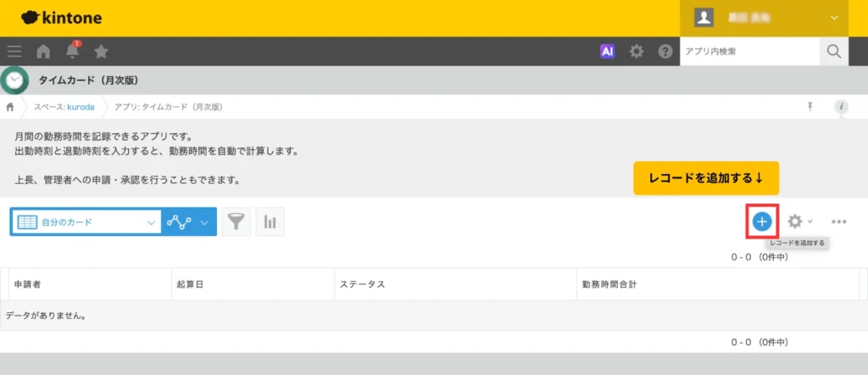Launch the AI assistant icon
The height and width of the screenshot is (375, 868).
[607, 52]
